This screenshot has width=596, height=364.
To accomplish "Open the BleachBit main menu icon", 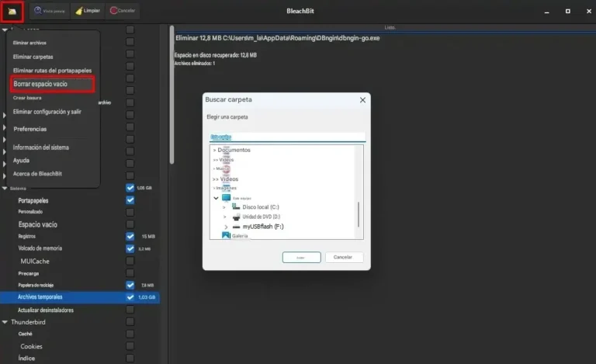I will 12,12.
